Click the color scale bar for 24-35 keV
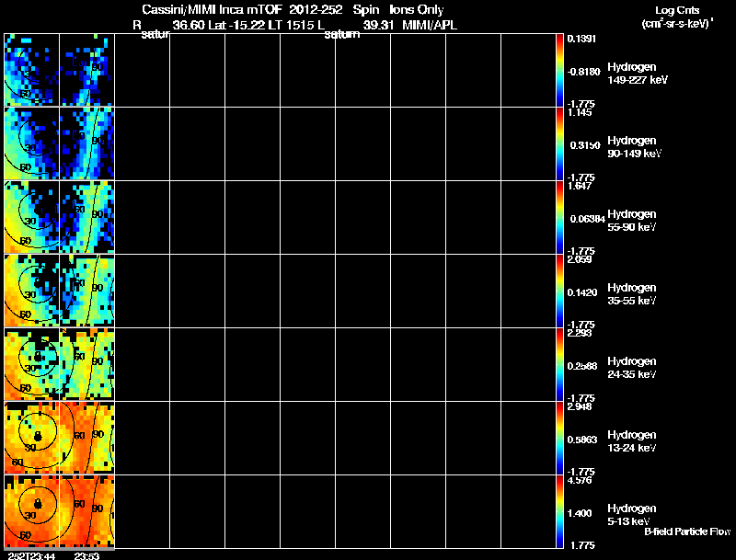The height and width of the screenshot is (560, 736). [559, 364]
